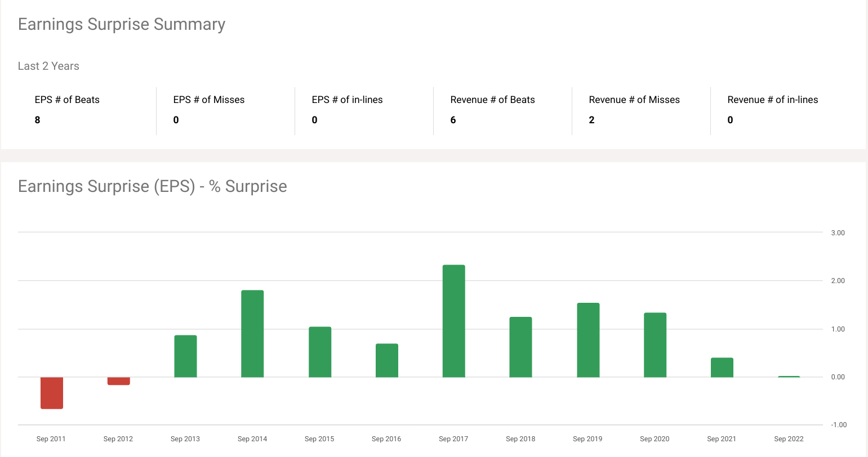Click the Last 2 Years label
Screen dimensions: 868x457
(x=48, y=66)
